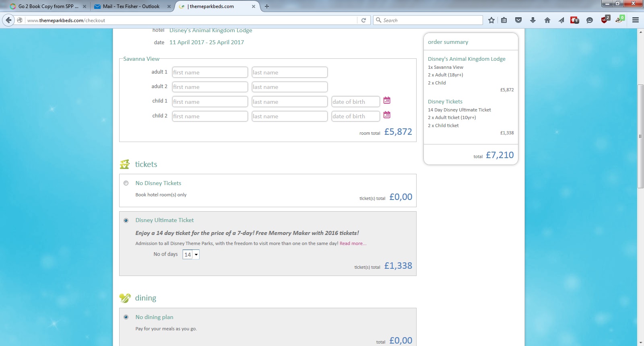644x346 pixels.
Task: Close the Go 2 Book Copy tab
Action: pos(85,6)
